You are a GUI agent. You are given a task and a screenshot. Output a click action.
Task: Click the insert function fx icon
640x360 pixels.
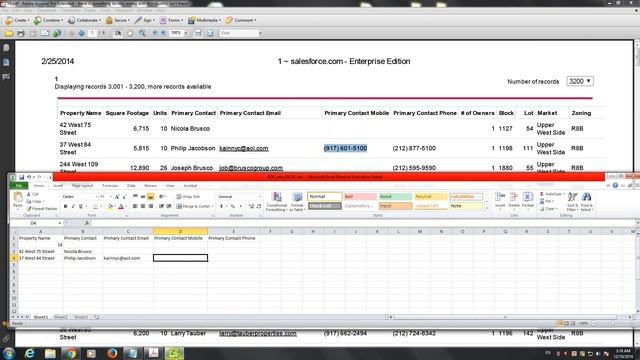coord(87,223)
